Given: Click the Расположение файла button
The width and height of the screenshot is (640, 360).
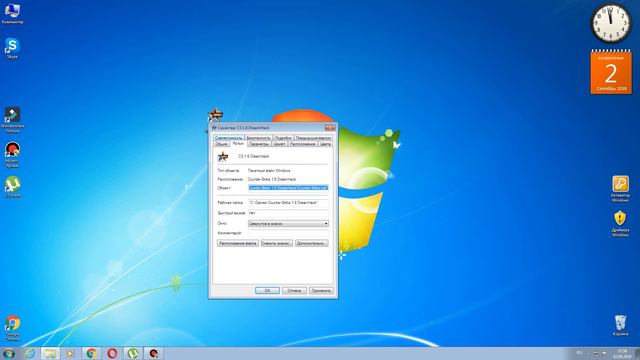Looking at the screenshot, I should (238, 243).
